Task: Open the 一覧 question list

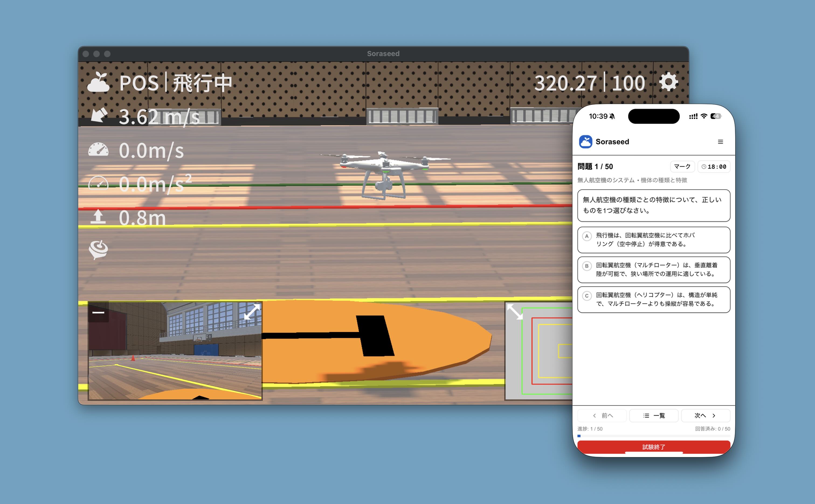Action: pos(654,415)
